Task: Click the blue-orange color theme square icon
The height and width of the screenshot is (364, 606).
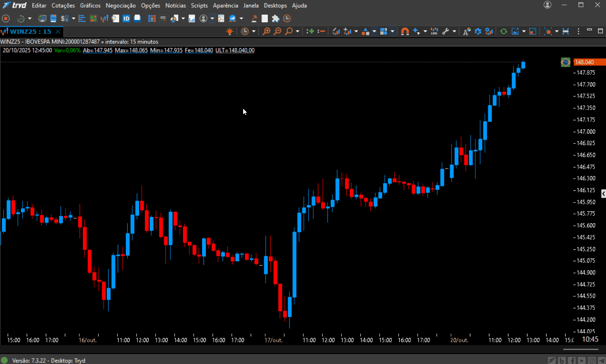Action: (533, 32)
